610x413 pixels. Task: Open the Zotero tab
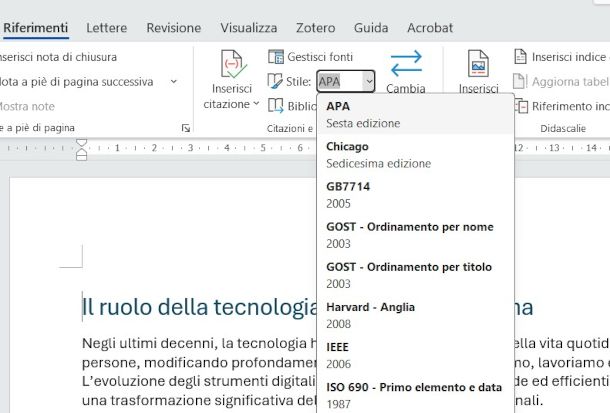click(315, 28)
